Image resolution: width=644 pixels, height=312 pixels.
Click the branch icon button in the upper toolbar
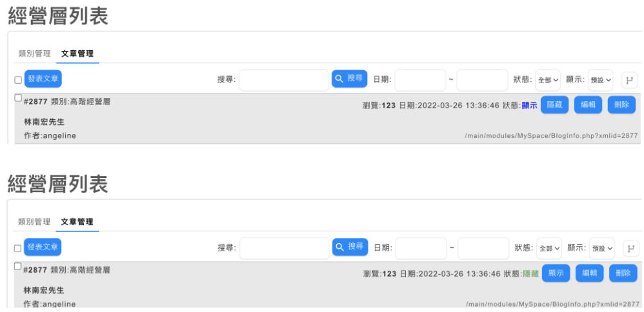tap(629, 80)
